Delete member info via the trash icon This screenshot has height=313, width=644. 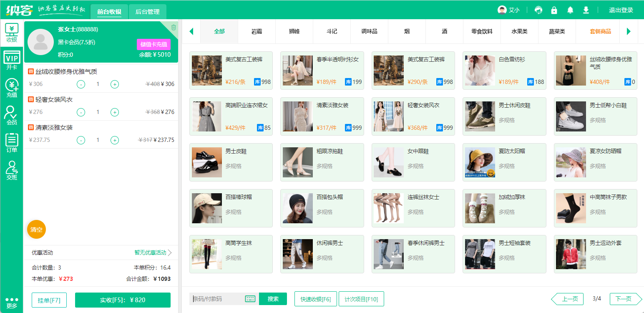coord(174,27)
